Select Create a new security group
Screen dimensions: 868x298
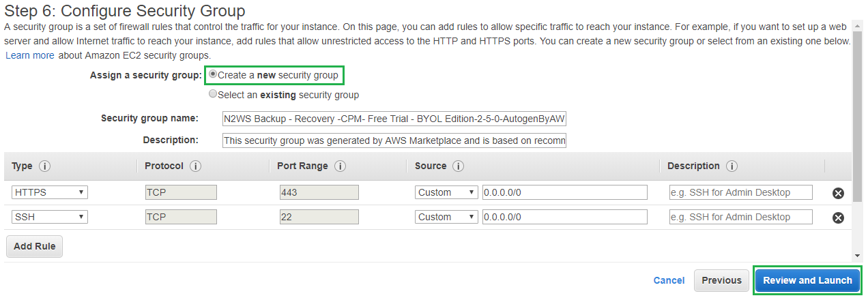(x=213, y=74)
